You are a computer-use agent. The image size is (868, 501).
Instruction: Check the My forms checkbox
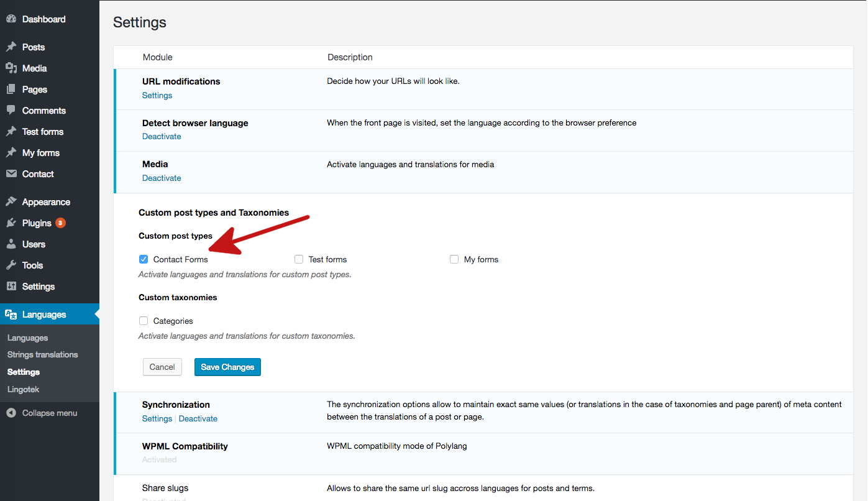pos(454,259)
